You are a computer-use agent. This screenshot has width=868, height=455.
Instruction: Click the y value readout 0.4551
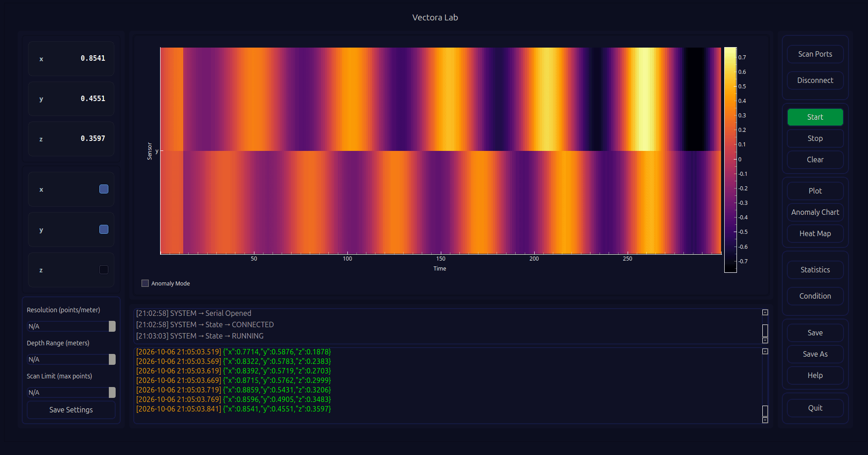click(93, 98)
